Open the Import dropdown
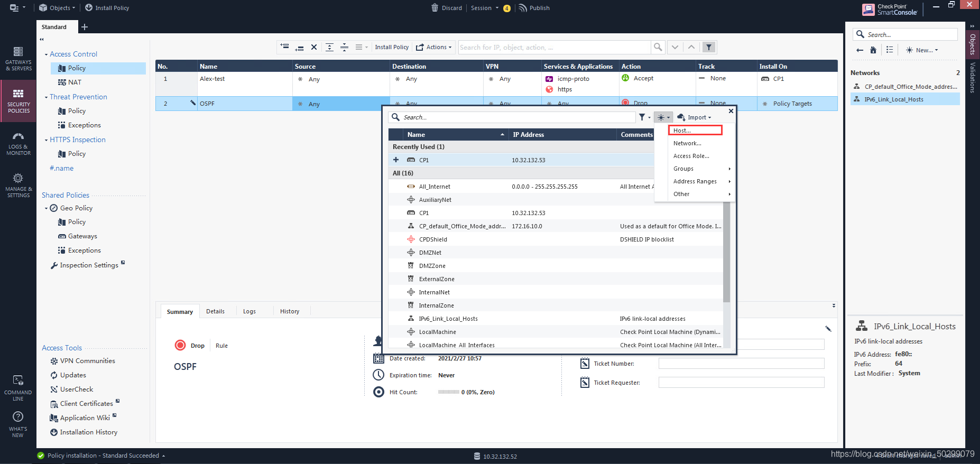Screen dimensions: 980x464 tap(695, 117)
